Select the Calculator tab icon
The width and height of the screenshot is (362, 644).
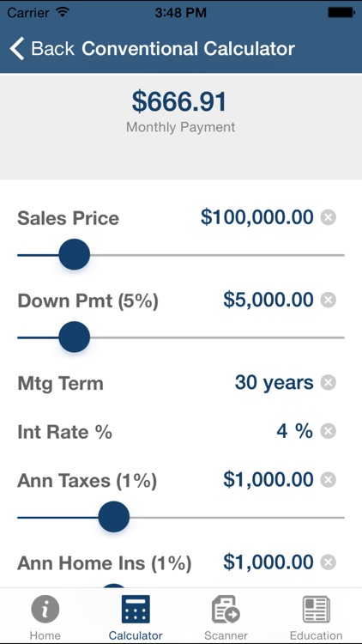[136, 610]
